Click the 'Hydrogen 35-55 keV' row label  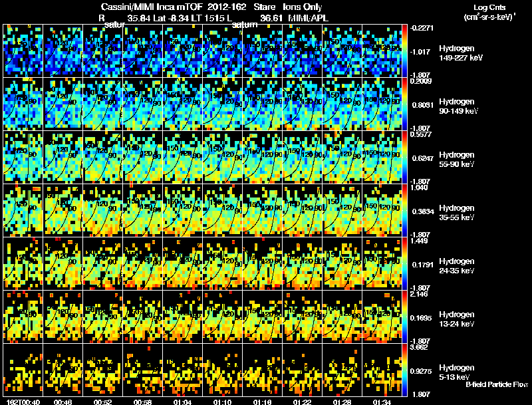(457, 213)
